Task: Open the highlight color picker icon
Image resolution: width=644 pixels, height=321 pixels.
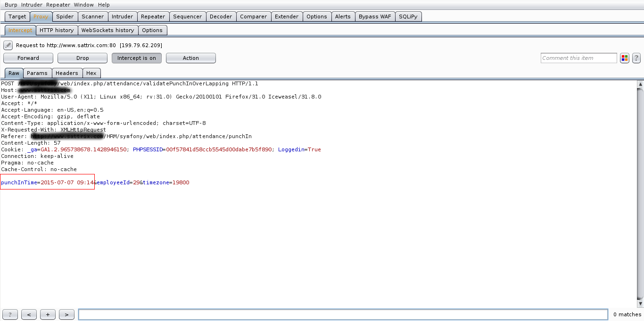Action: coord(625,58)
